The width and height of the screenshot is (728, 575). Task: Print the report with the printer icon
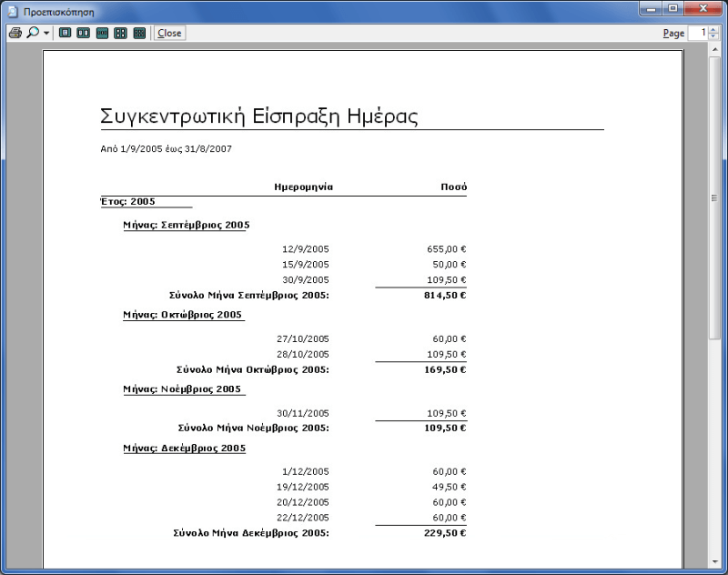click(x=15, y=33)
